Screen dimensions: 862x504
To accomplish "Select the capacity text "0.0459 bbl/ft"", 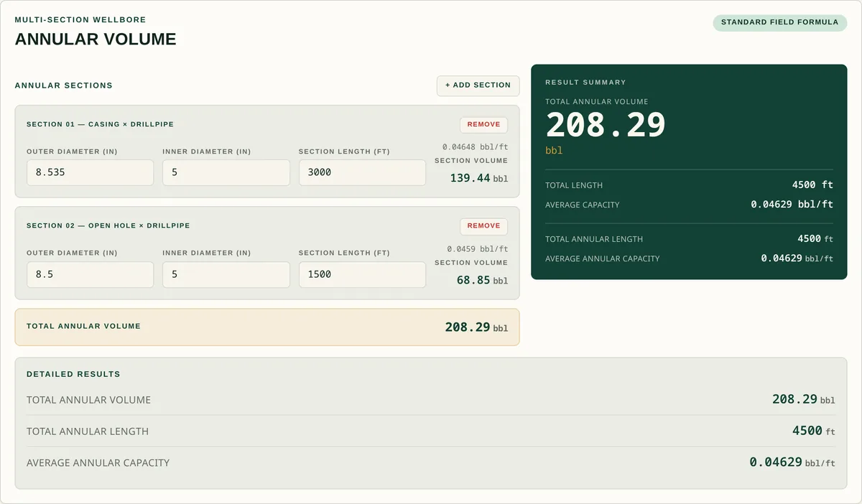I will 477,249.
